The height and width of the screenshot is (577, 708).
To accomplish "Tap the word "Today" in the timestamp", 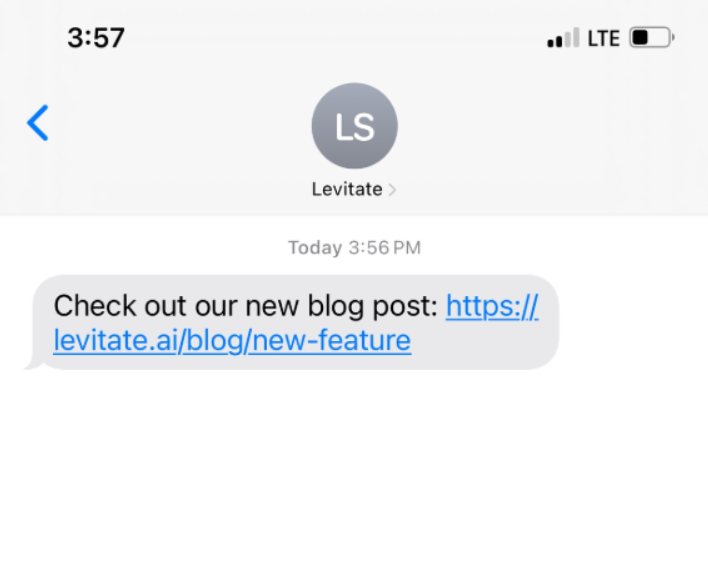I will [x=315, y=248].
